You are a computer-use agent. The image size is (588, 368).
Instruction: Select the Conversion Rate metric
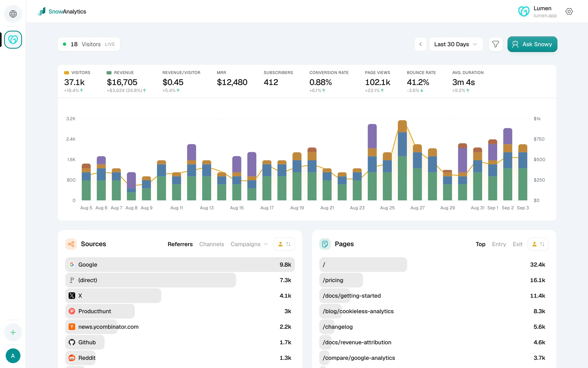point(329,82)
